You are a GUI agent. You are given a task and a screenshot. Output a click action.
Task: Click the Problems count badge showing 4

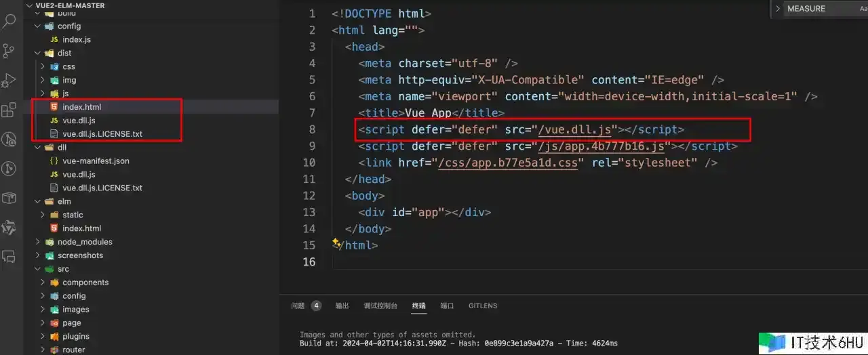316,306
